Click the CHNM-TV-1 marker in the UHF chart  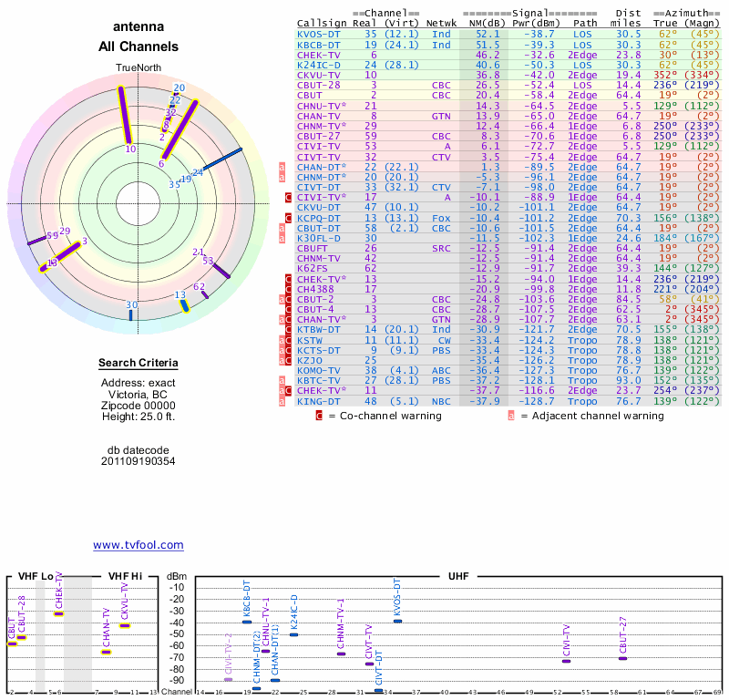click(x=341, y=654)
